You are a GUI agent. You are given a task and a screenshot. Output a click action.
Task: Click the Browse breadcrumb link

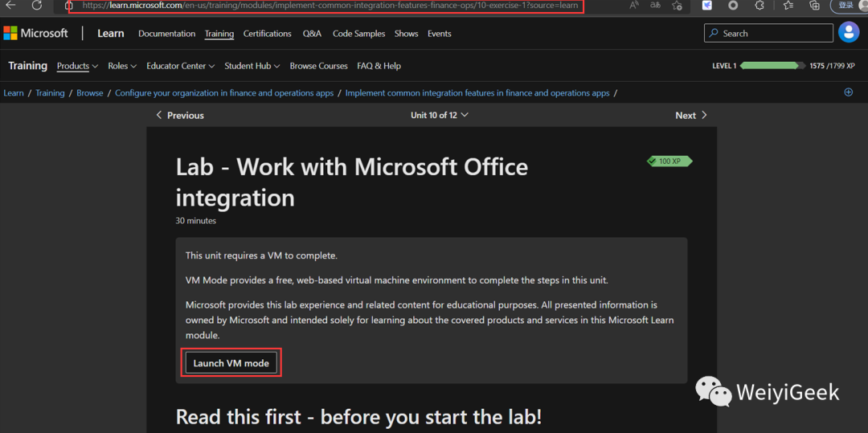(x=90, y=93)
